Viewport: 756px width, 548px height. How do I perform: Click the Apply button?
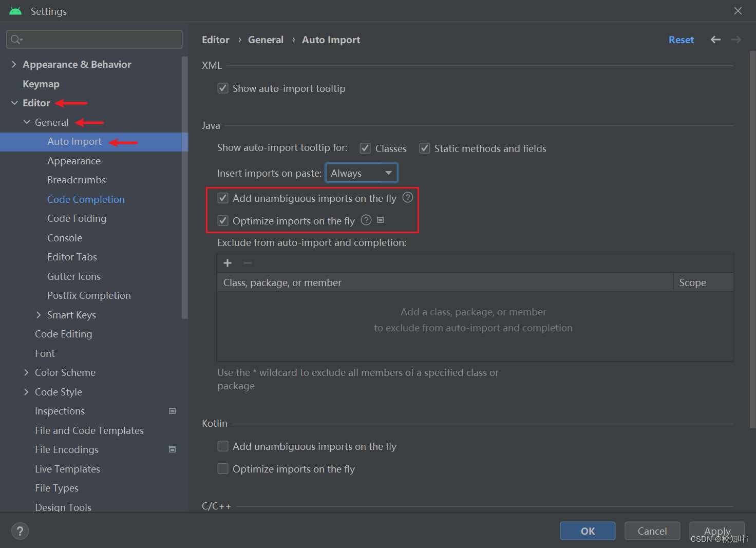click(717, 531)
